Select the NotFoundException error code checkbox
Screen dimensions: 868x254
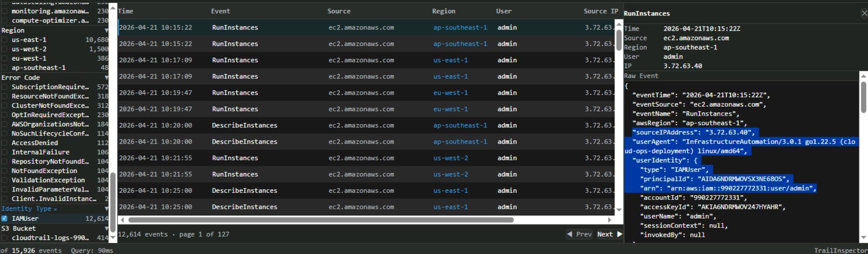click(4, 171)
